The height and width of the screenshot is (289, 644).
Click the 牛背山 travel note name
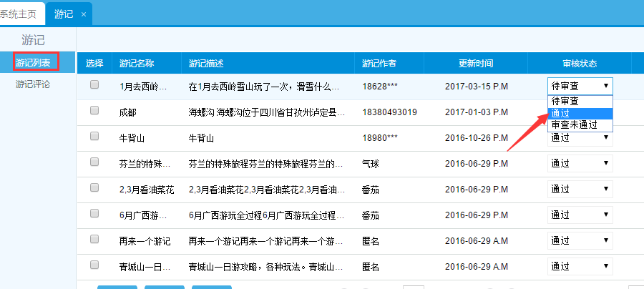coord(132,137)
